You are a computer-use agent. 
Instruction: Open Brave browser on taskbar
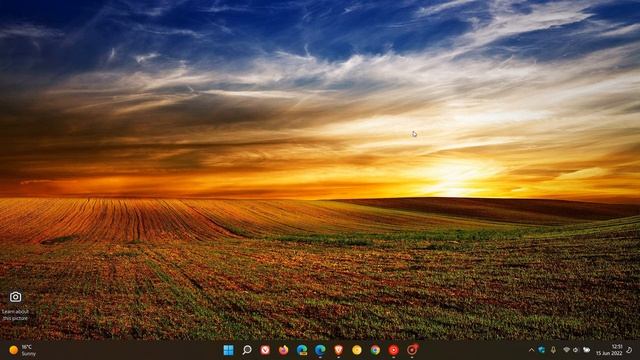pyautogui.click(x=338, y=350)
